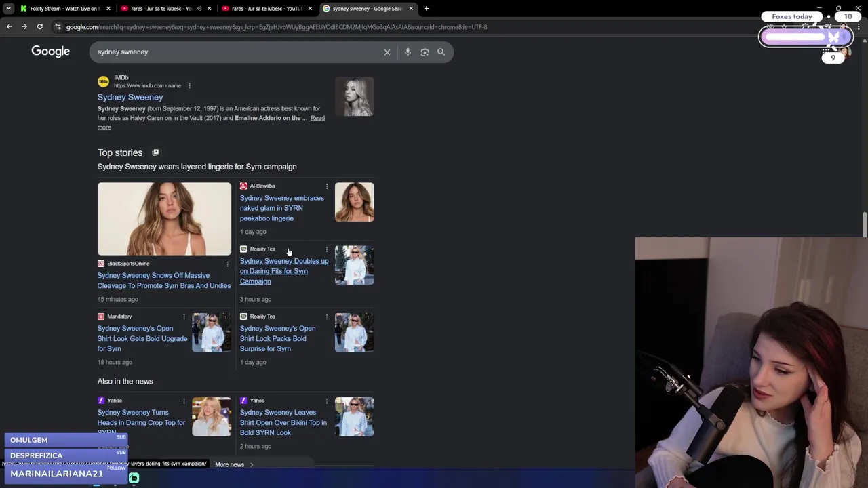Viewport: 868px width, 488px height.
Task: Open a new browser tab
Action: tap(427, 9)
